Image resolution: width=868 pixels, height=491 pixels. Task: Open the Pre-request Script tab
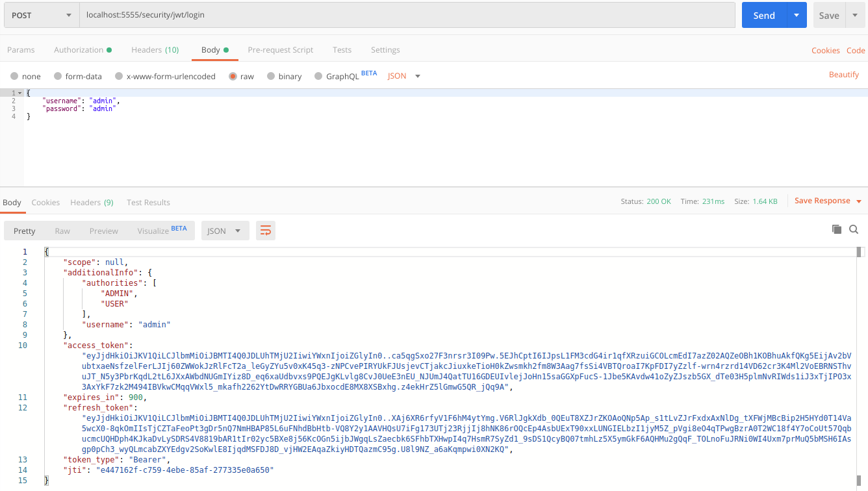click(280, 50)
